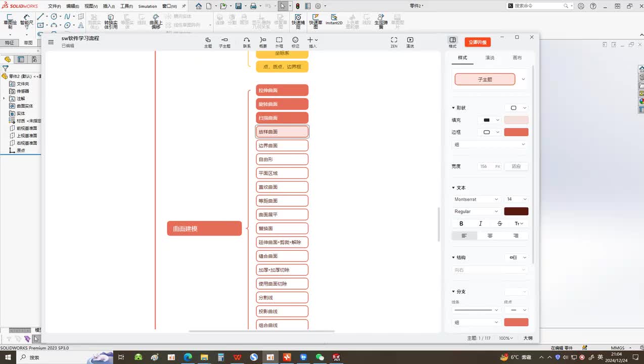Toggle the 格式 format panel icon
The image size is (644, 364).
(x=452, y=40)
